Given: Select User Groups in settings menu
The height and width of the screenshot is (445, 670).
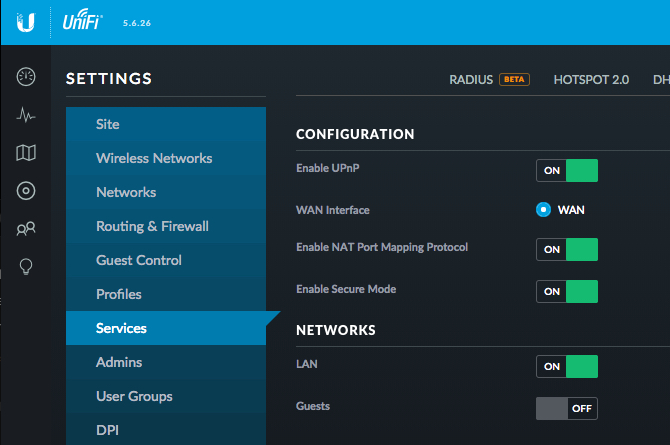Looking at the screenshot, I should click(134, 396).
